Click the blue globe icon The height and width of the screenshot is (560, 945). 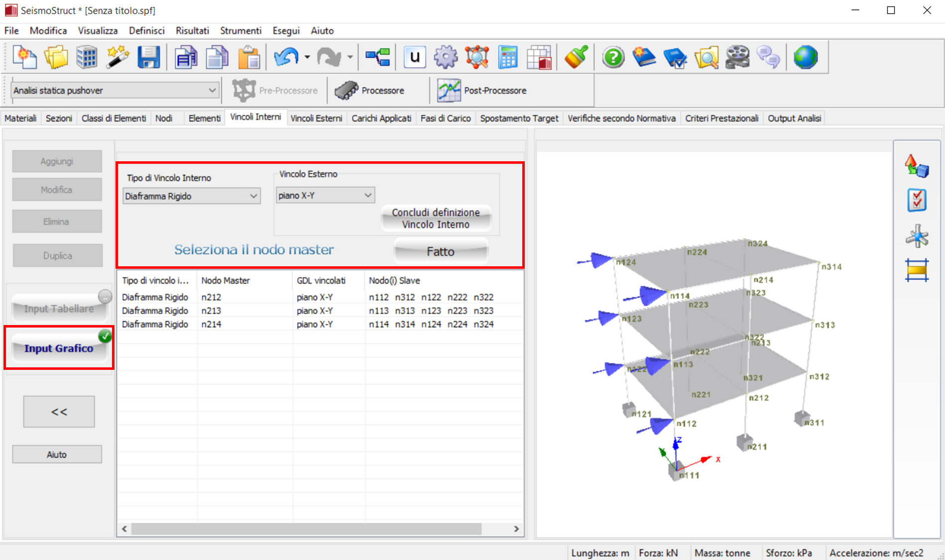click(x=805, y=57)
